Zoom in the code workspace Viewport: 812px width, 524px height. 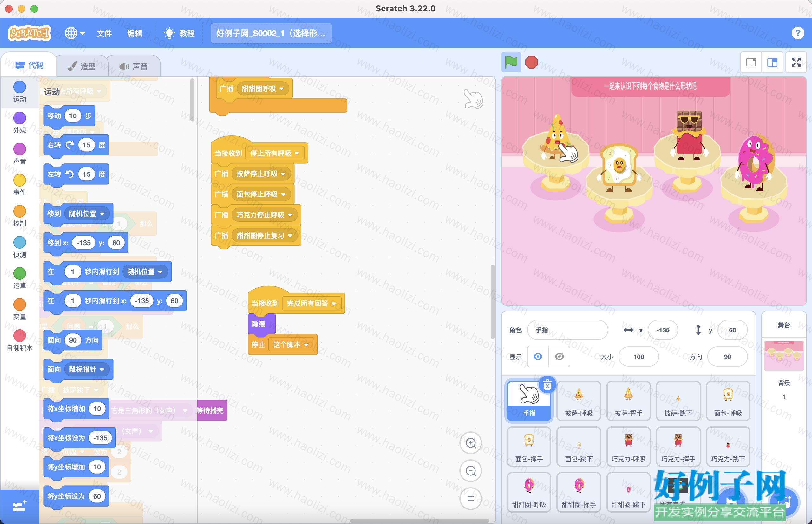(x=471, y=443)
